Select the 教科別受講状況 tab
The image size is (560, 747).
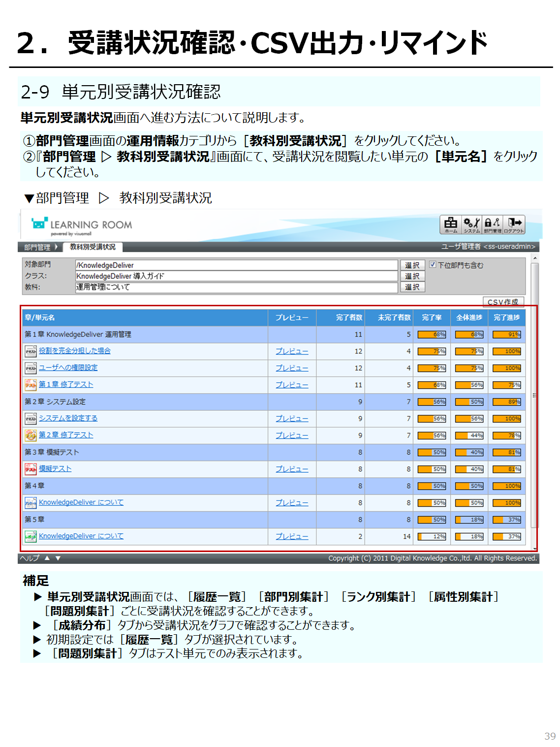[x=93, y=247]
